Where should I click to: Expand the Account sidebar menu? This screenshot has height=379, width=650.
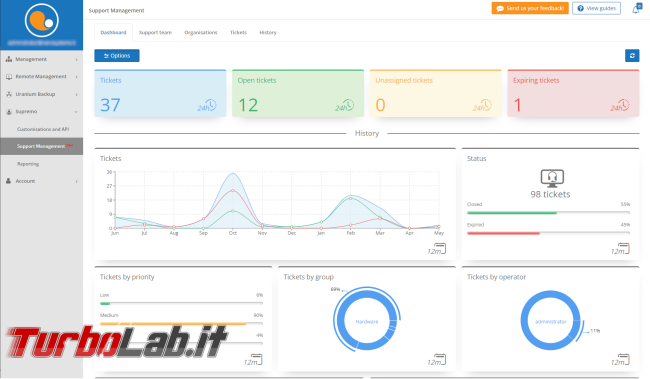pyautogui.click(x=41, y=181)
